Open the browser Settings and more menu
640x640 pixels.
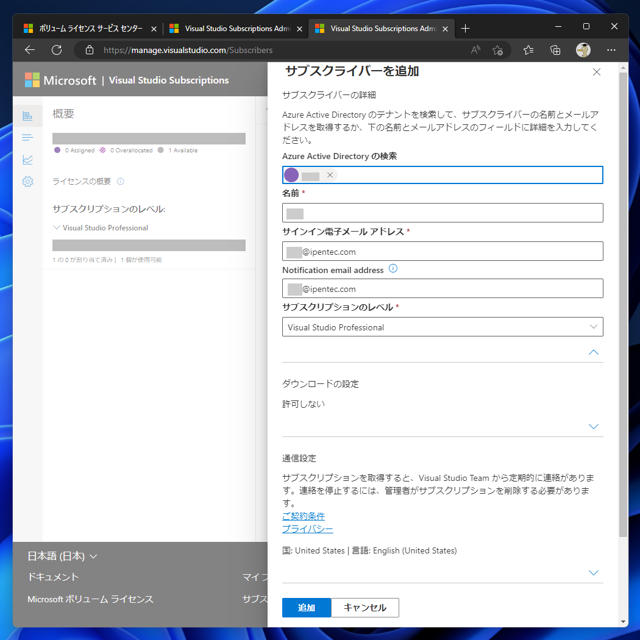611,50
